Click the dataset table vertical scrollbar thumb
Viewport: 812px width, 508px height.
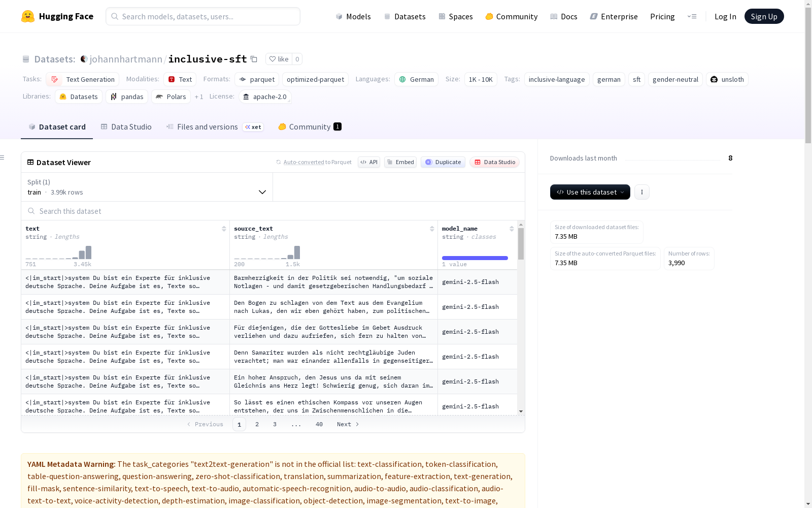pos(521,244)
